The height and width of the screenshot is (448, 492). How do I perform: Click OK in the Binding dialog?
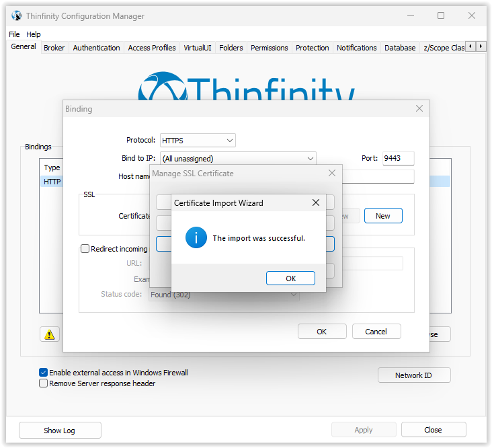322,332
